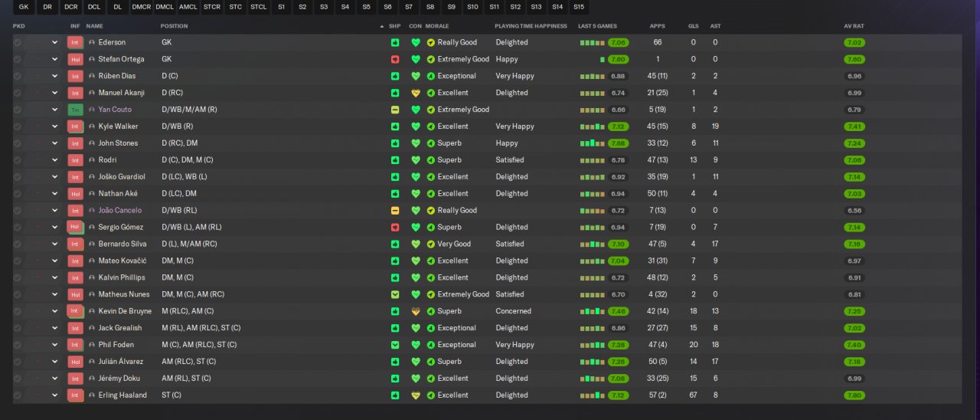Viewport: 980px width, 420px height.
Task: Click Kevin De Bruyne's last 5 games bars
Action: pyautogui.click(x=593, y=311)
